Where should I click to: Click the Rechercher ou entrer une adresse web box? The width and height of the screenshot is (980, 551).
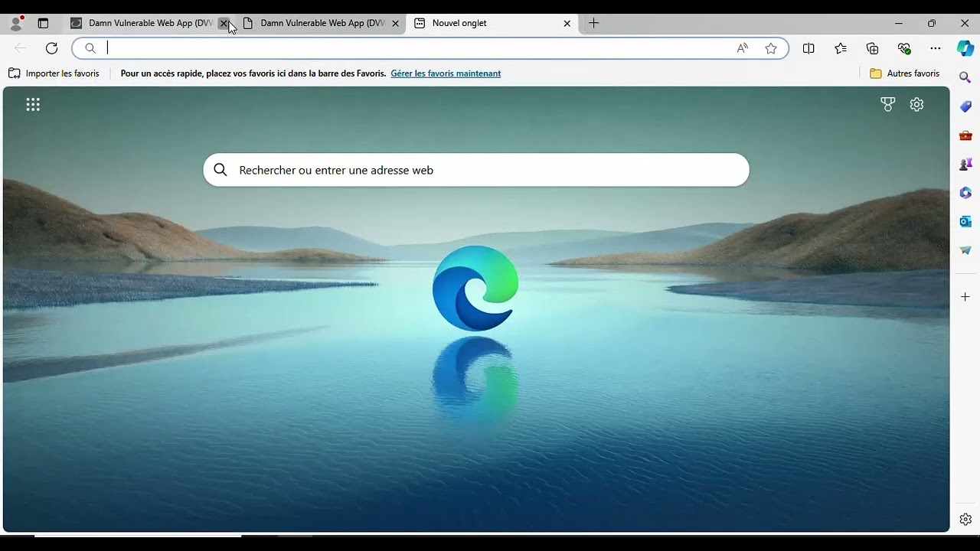(476, 170)
